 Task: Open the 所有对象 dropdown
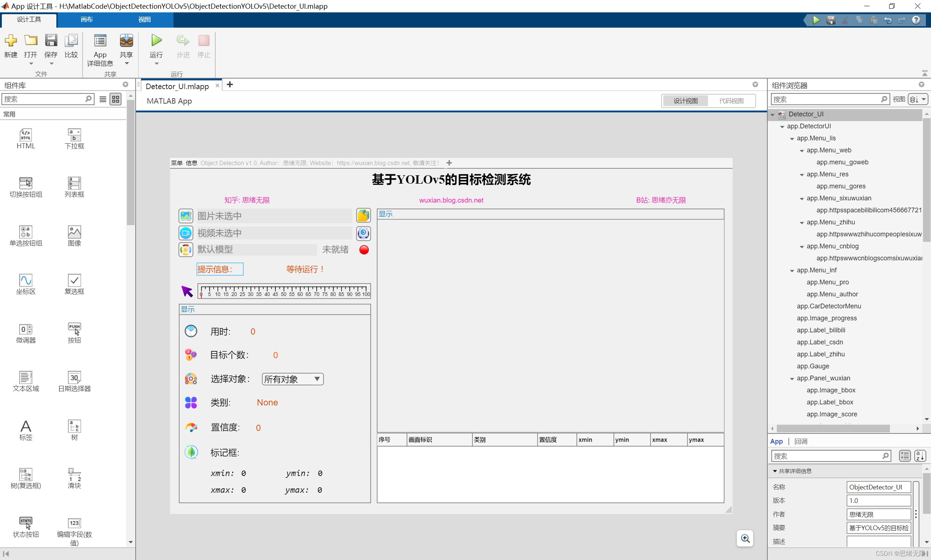coord(292,379)
